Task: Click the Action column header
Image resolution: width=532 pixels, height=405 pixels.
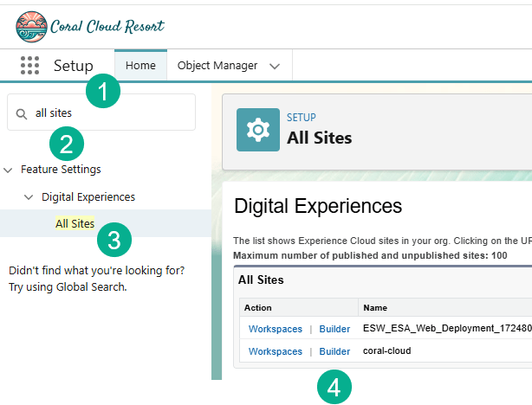Action: [x=258, y=307]
